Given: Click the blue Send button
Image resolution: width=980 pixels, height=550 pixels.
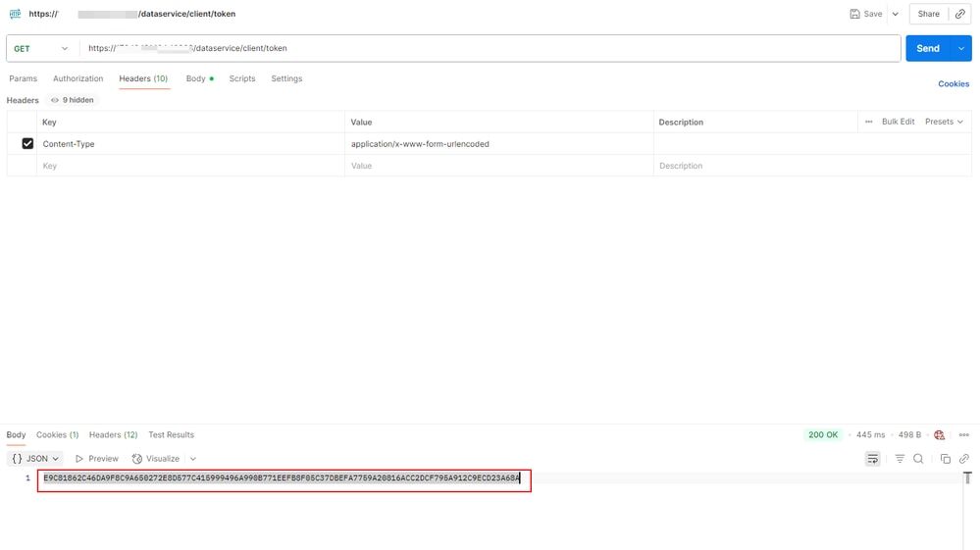Looking at the screenshot, I should 928,48.
